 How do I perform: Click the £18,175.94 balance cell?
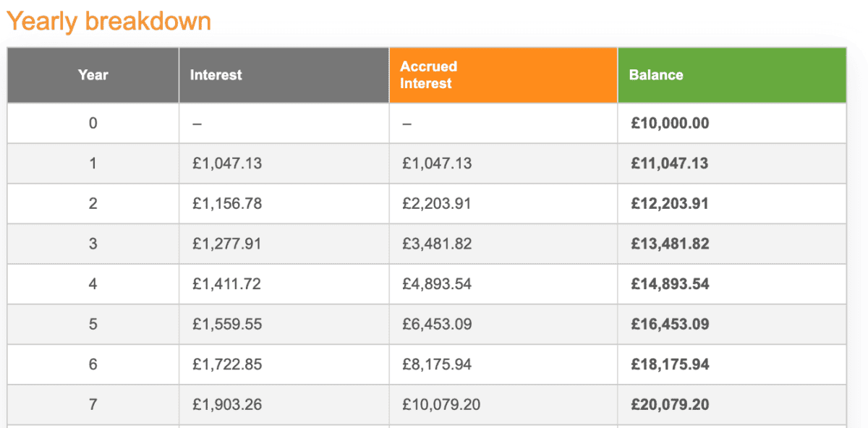tap(670, 364)
